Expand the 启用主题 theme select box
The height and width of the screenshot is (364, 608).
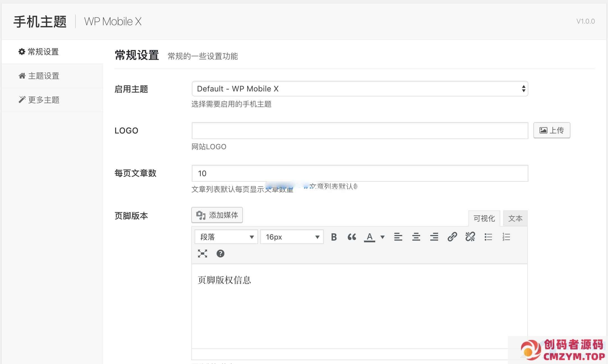360,89
